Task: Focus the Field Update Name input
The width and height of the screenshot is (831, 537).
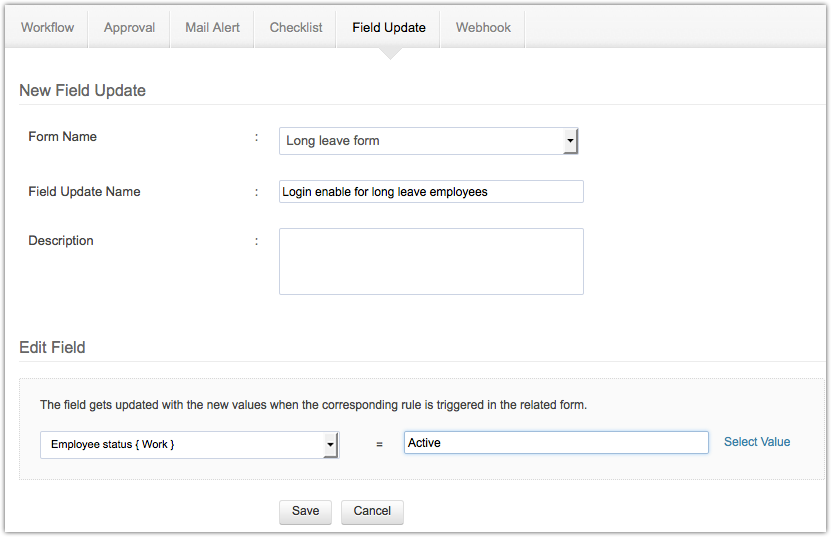Action: 431,191
